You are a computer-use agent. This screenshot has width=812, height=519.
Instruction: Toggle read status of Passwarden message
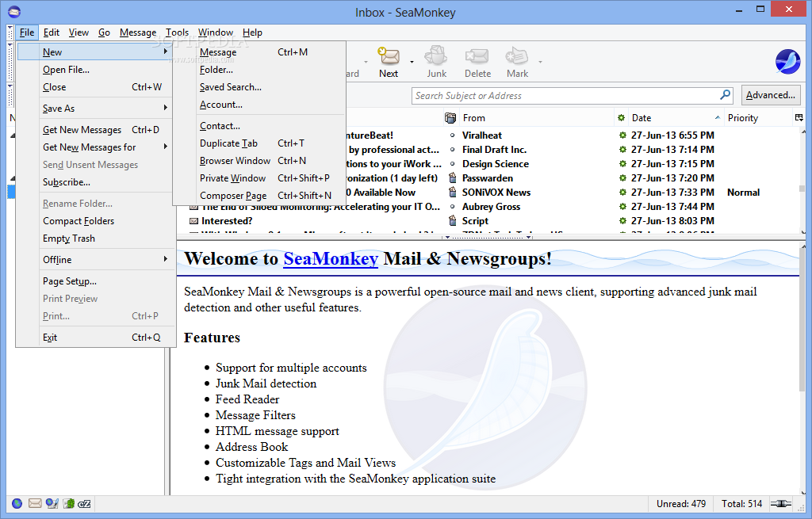point(622,178)
